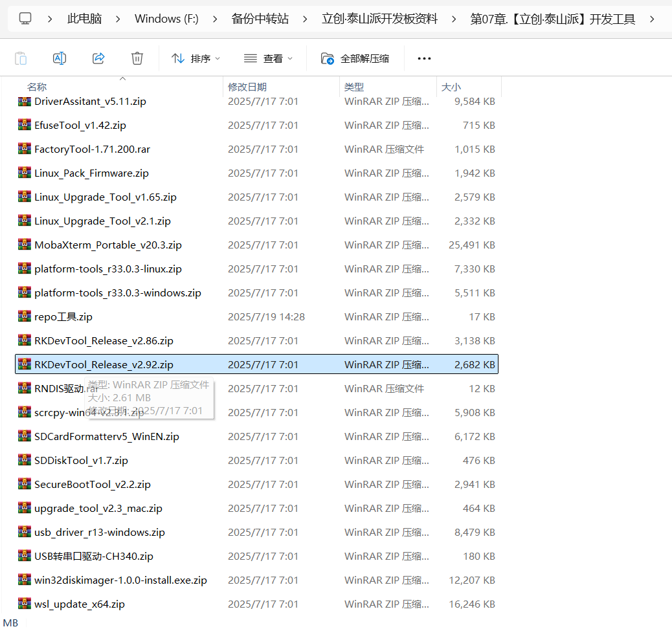The image size is (672, 629).
Task: Select the file name wsl_update_x64.zip
Action: coord(79,604)
